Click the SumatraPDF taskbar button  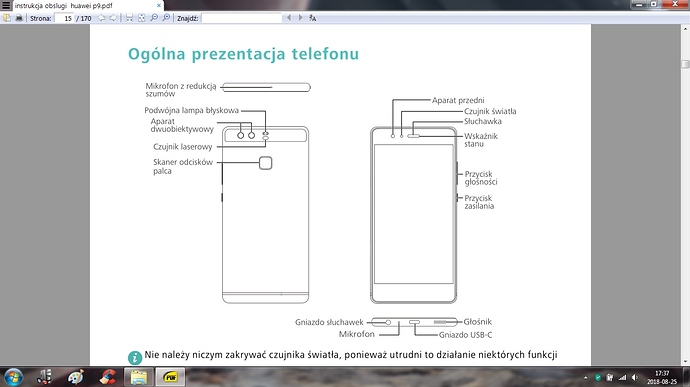[x=170, y=377]
